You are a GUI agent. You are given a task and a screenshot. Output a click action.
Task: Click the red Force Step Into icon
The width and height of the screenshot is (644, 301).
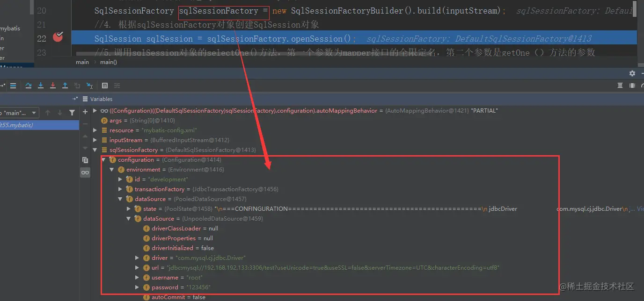[x=53, y=86]
